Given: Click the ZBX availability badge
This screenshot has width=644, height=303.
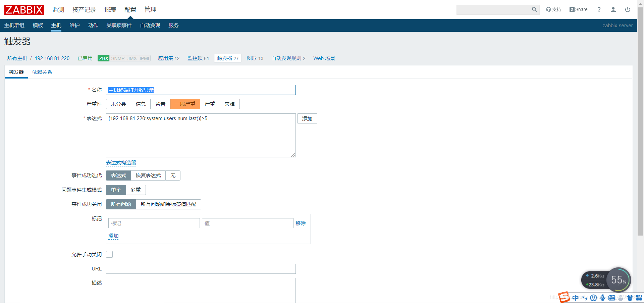Looking at the screenshot, I should pyautogui.click(x=104, y=58).
